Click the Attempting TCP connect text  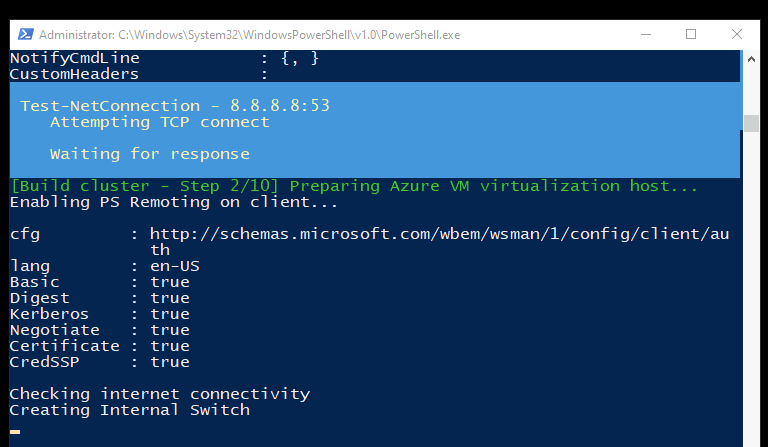pyautogui.click(x=160, y=122)
